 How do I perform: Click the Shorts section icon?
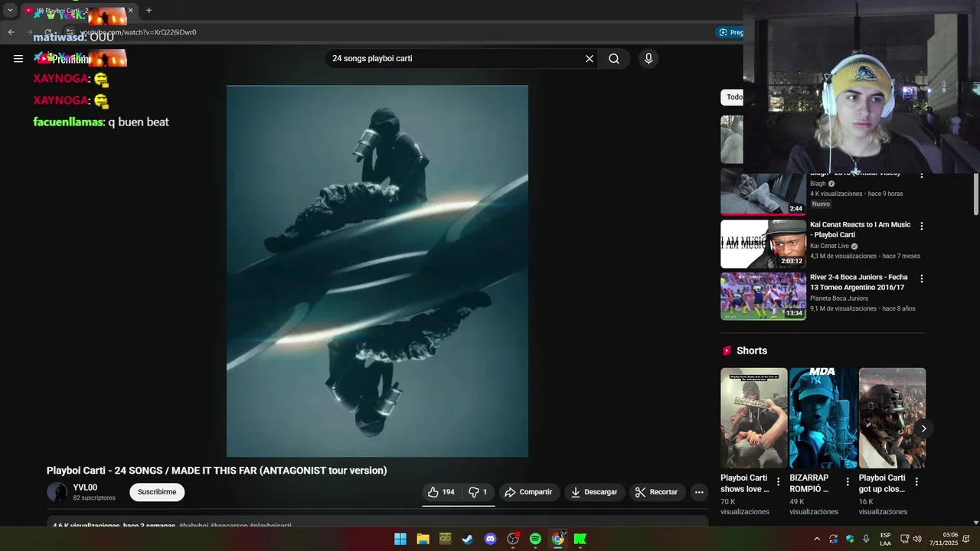pyautogui.click(x=727, y=350)
